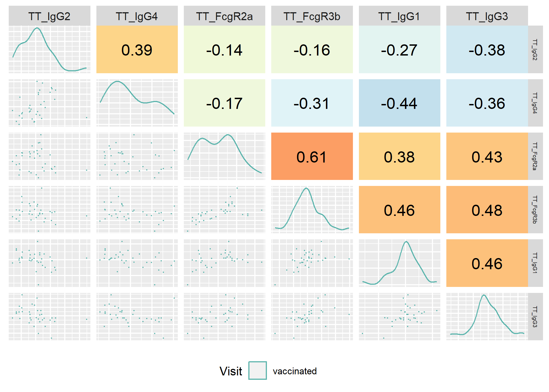Select the TT_IgG3 density plot panel
The height and width of the screenshot is (392, 549).
coord(487,317)
